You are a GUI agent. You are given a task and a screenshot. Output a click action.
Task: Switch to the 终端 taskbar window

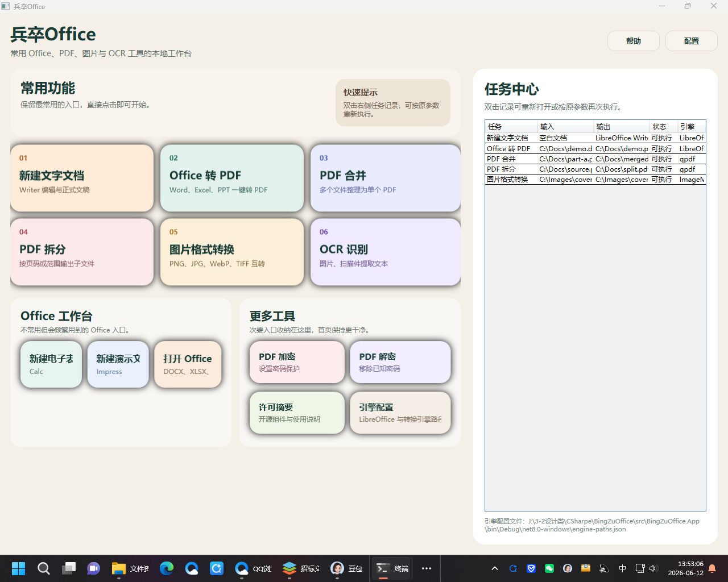[x=392, y=568]
